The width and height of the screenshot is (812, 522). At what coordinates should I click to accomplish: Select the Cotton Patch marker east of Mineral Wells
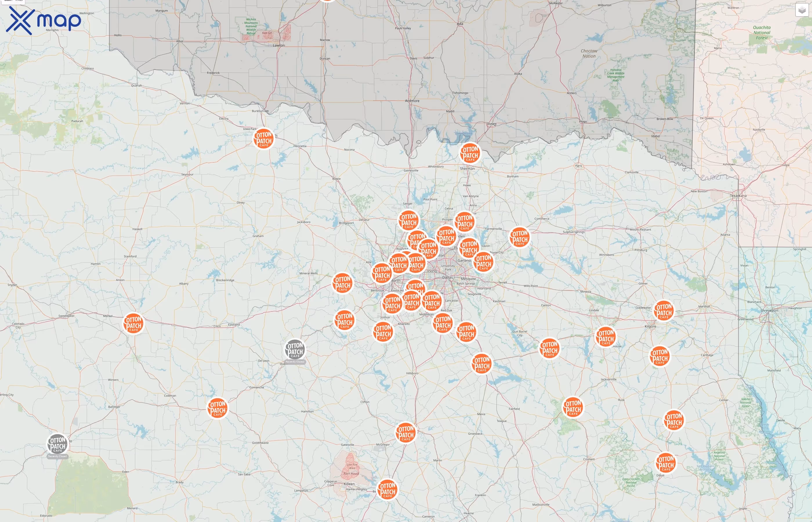pyautogui.click(x=342, y=283)
